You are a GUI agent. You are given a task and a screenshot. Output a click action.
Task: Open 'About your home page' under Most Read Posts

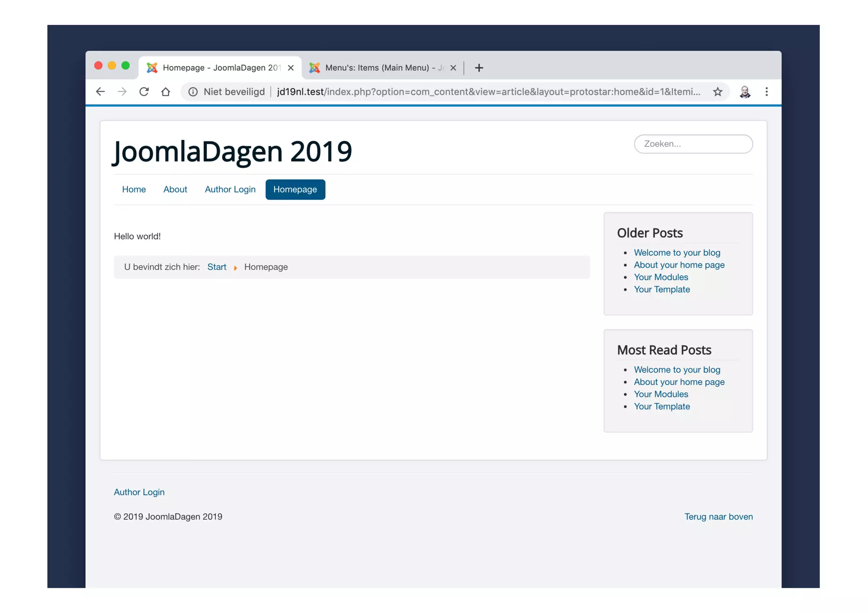(x=679, y=382)
